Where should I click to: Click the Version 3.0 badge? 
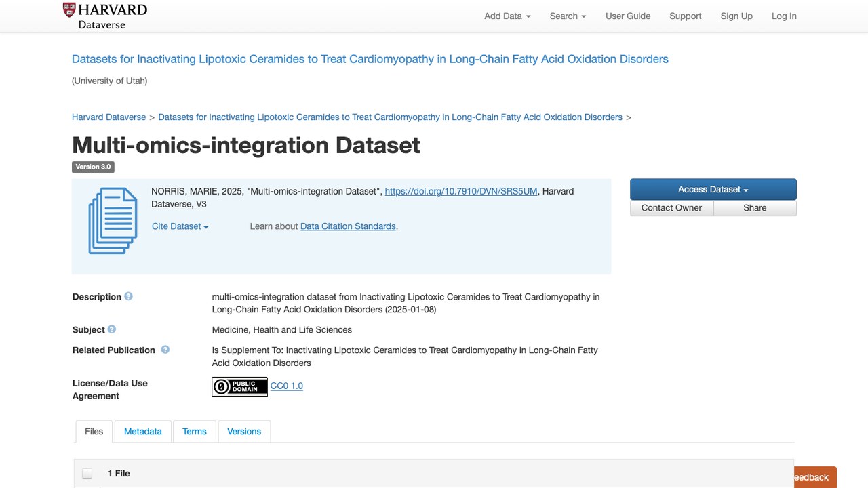pos(93,167)
